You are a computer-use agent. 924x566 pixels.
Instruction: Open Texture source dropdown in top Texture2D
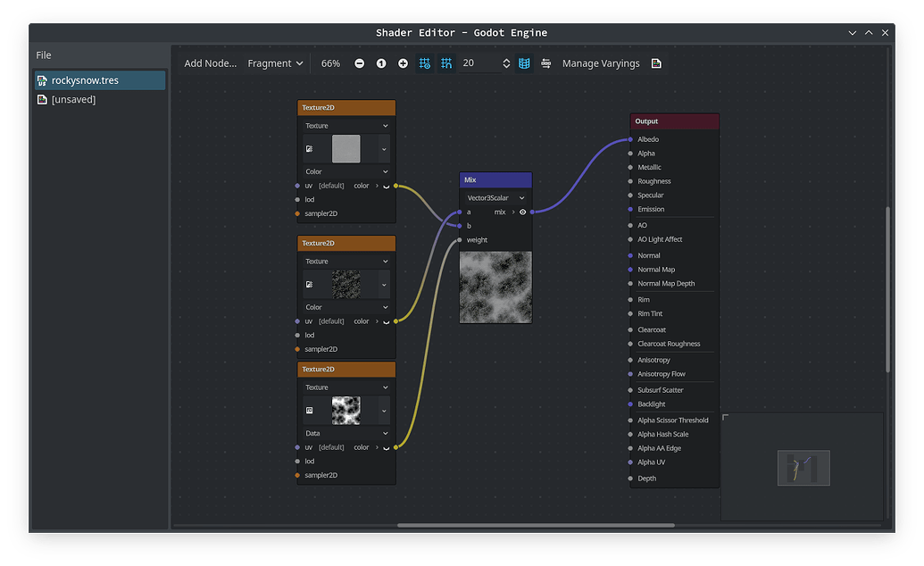click(x=346, y=126)
